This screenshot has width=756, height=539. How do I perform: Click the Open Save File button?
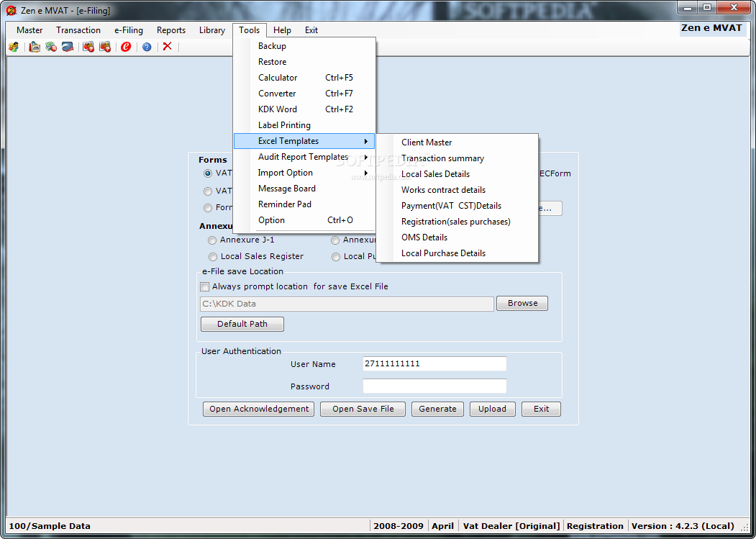pyautogui.click(x=363, y=409)
